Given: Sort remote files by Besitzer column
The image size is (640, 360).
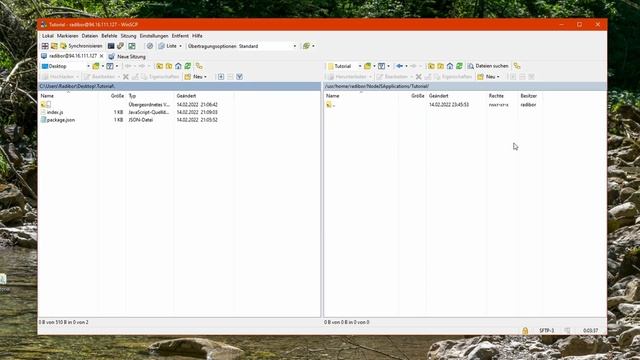Looking at the screenshot, I should (x=529, y=96).
